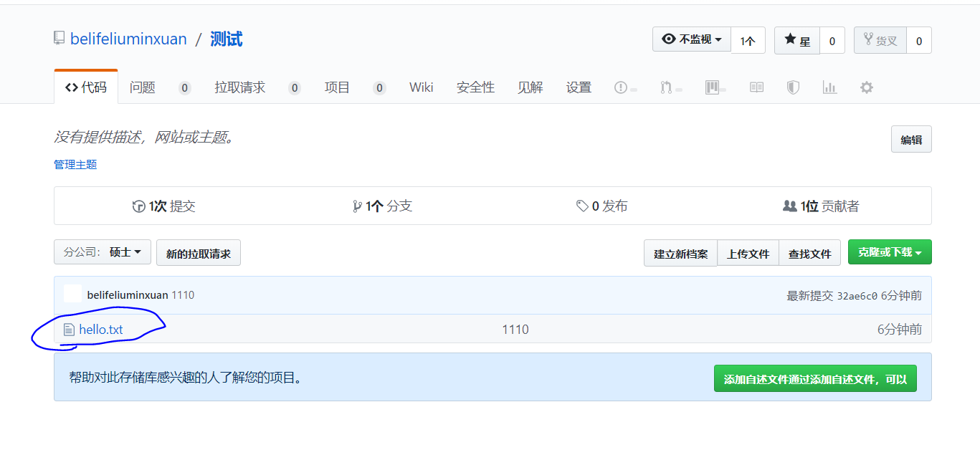This screenshot has width=980, height=455.
Task: View the 1个 分支 branches
Action: [383, 206]
